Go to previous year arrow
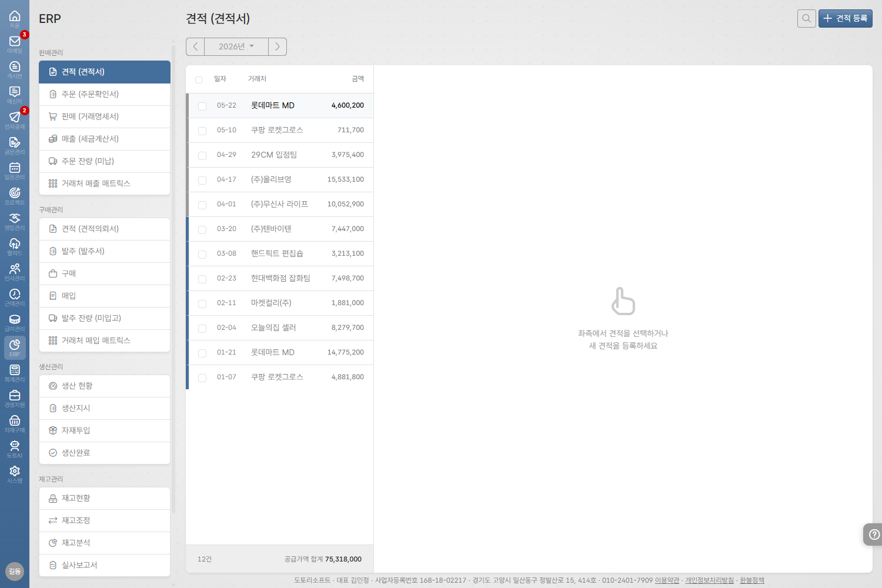The image size is (882, 588). tap(195, 46)
